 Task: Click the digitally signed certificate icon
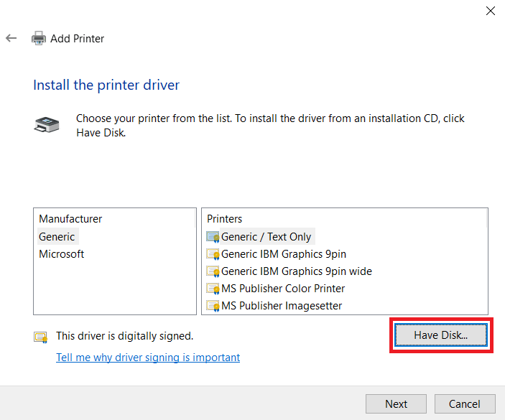40,337
